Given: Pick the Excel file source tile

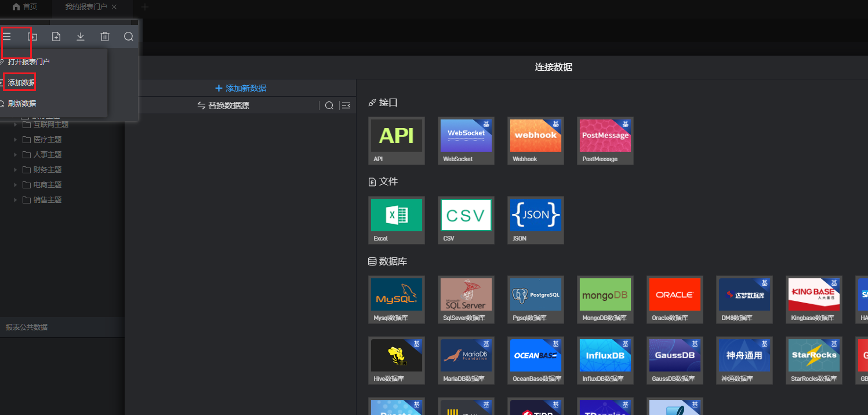Looking at the screenshot, I should pyautogui.click(x=397, y=220).
